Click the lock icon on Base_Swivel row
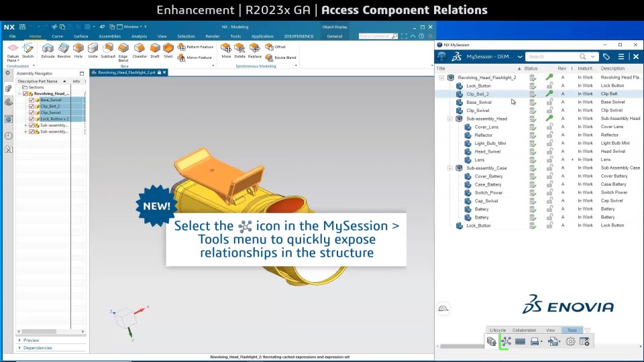 click(549, 102)
